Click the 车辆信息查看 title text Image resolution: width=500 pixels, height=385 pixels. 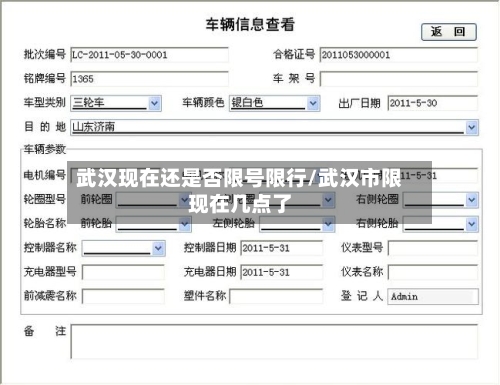coord(250,24)
